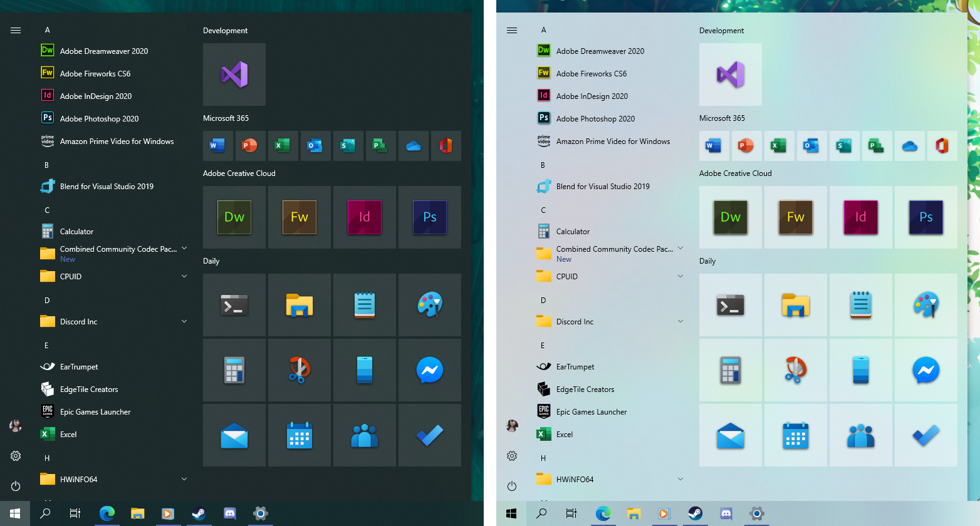Open Outlook tile in dark Start menu

click(x=316, y=146)
